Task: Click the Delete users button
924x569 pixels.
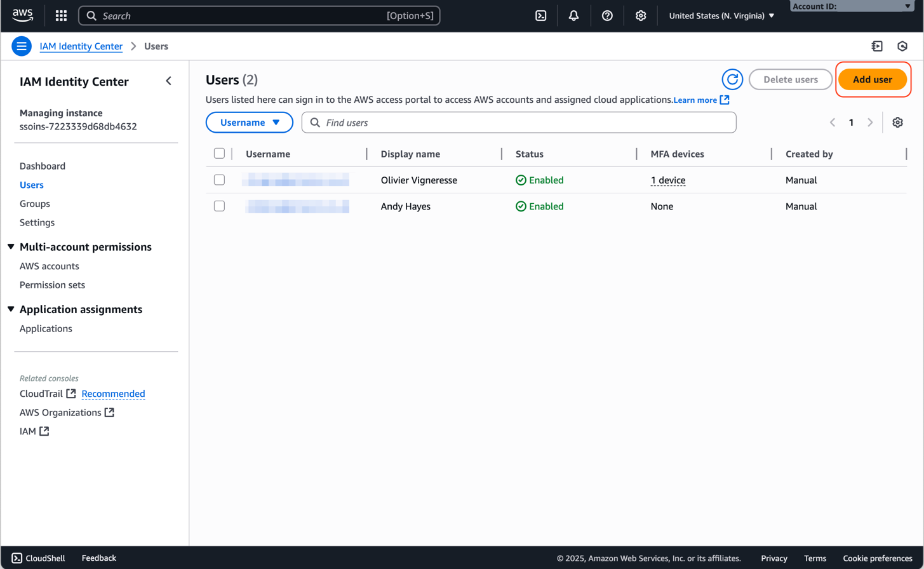Action: [791, 79]
